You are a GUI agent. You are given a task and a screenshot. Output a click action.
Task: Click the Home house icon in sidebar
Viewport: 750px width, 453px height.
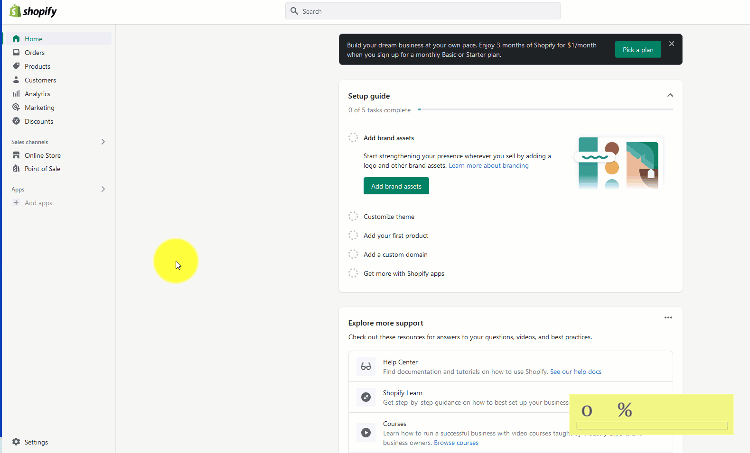(x=16, y=39)
